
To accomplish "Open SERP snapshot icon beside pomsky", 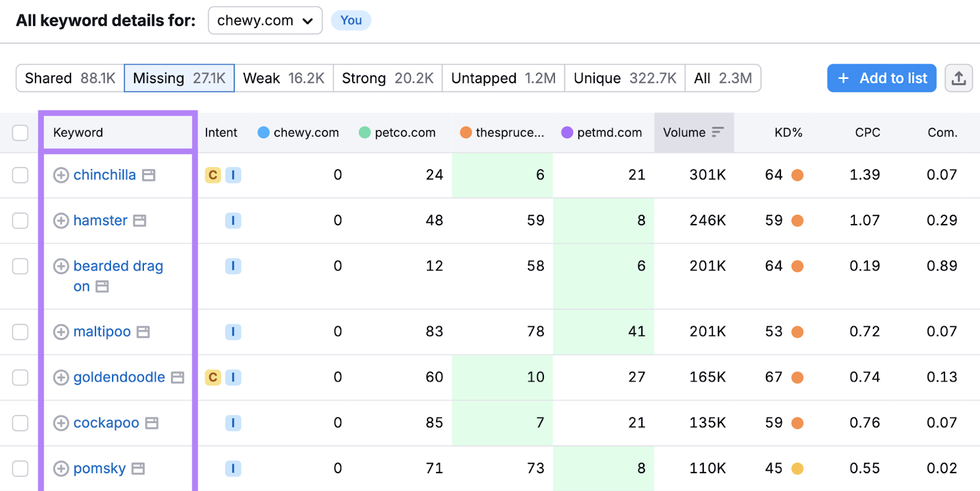I will [x=138, y=469].
